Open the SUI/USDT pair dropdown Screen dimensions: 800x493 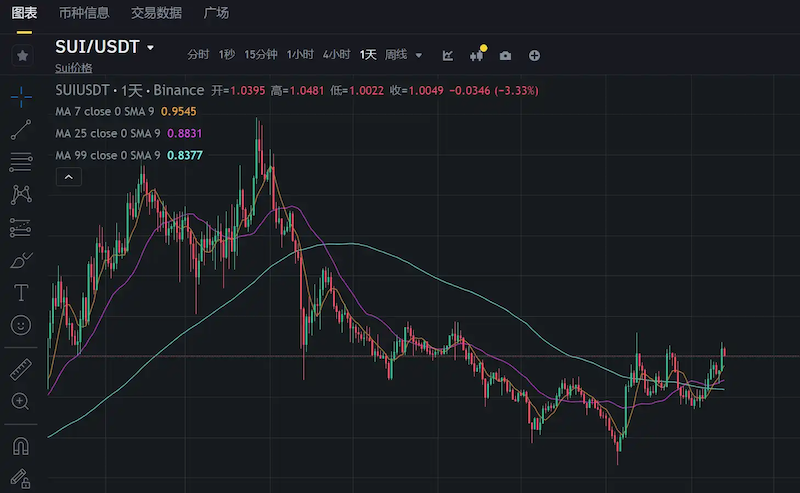pyautogui.click(x=150, y=47)
